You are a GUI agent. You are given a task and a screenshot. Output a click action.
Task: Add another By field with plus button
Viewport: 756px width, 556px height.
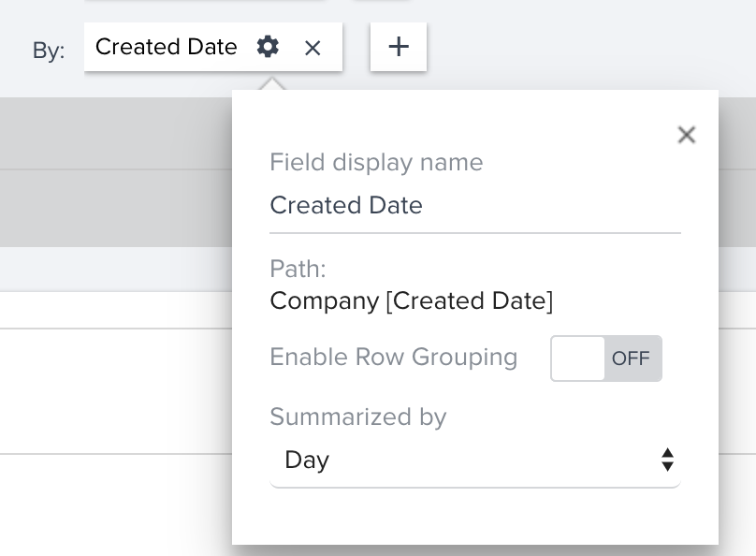(399, 47)
